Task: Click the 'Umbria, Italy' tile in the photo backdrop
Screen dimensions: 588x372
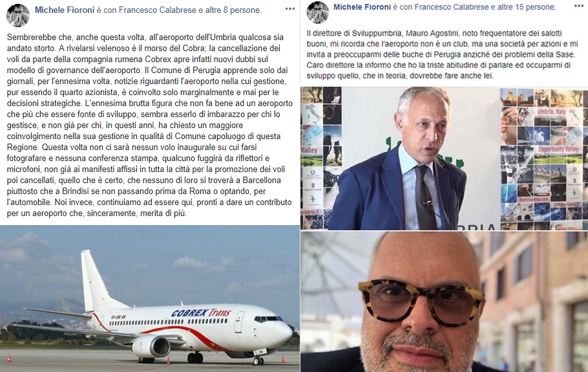Action: tap(551, 112)
